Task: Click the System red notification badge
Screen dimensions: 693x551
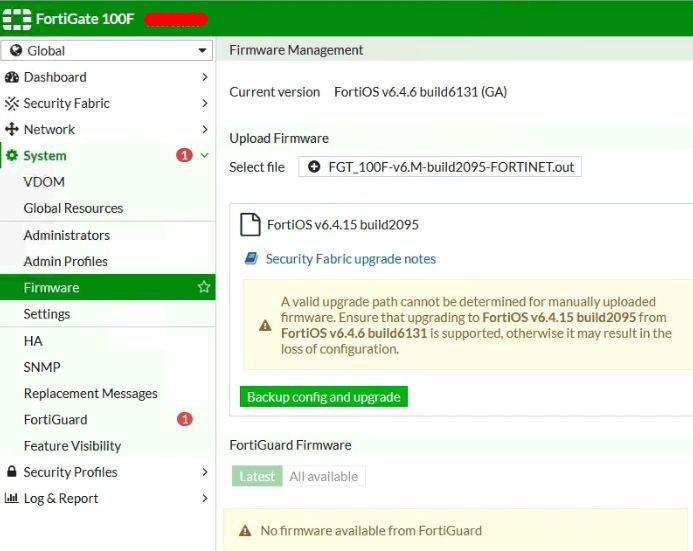Action: [x=184, y=155]
